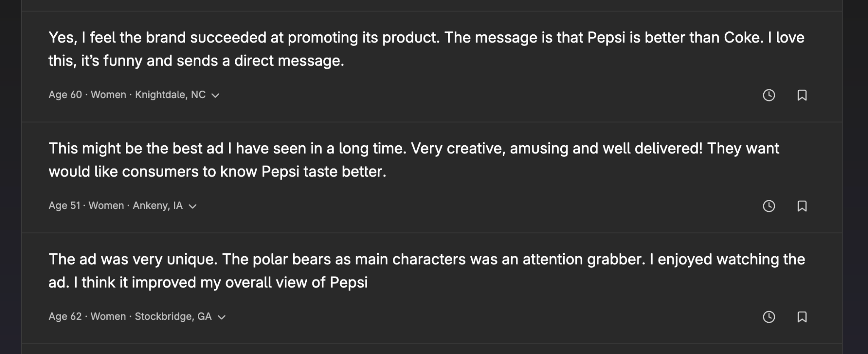The image size is (868, 354).
Task: Bookmark the Knightdale, NC response
Action: [802, 95]
